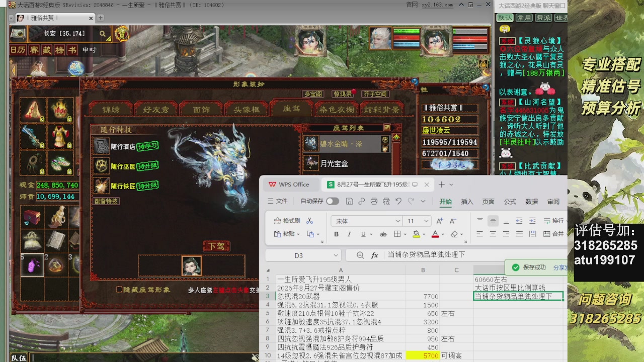This screenshot has height=362, width=644.
Task: Select the purple crystal item in slot 5
Action: 33,265
